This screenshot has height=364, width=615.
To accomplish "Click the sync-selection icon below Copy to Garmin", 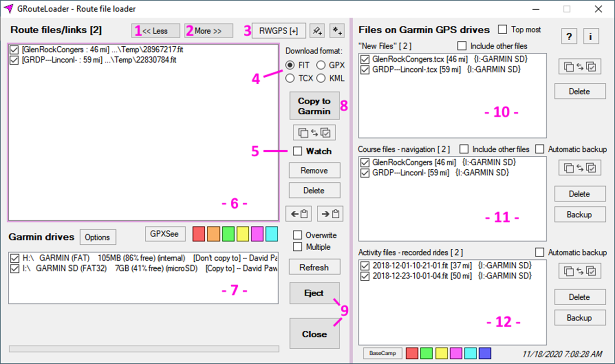I will pos(314,132).
